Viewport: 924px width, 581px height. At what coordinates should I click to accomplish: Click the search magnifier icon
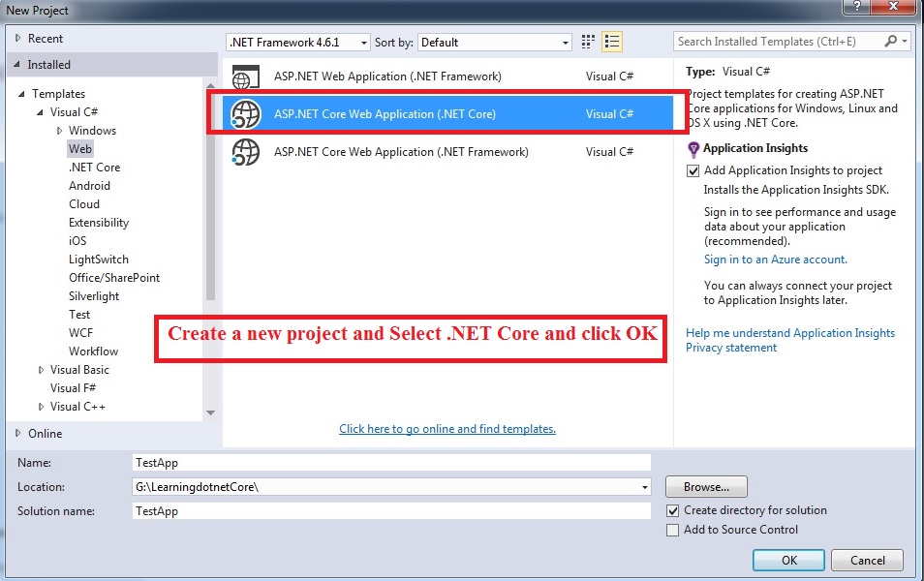[x=890, y=42]
